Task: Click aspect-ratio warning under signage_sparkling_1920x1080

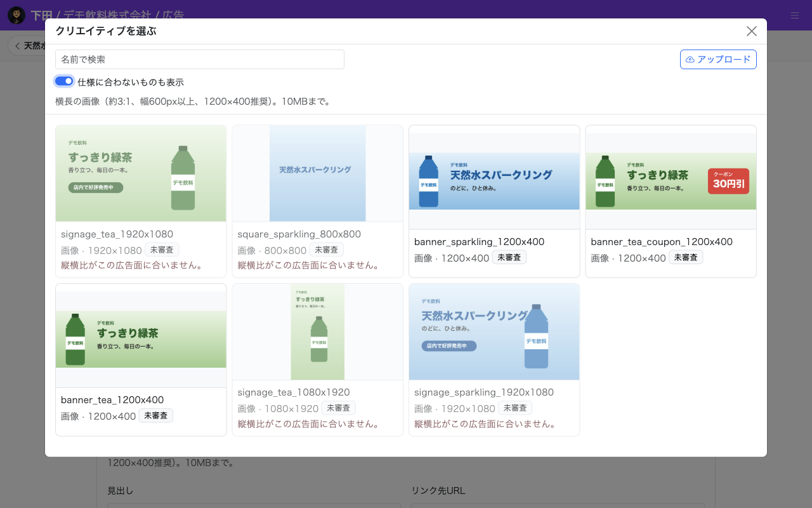Action: 485,424
